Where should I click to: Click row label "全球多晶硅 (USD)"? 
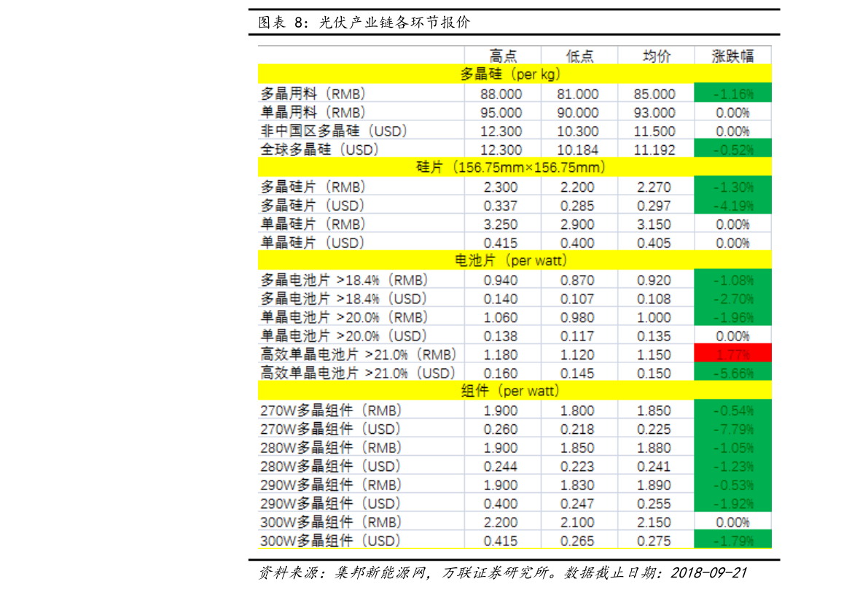(x=319, y=149)
